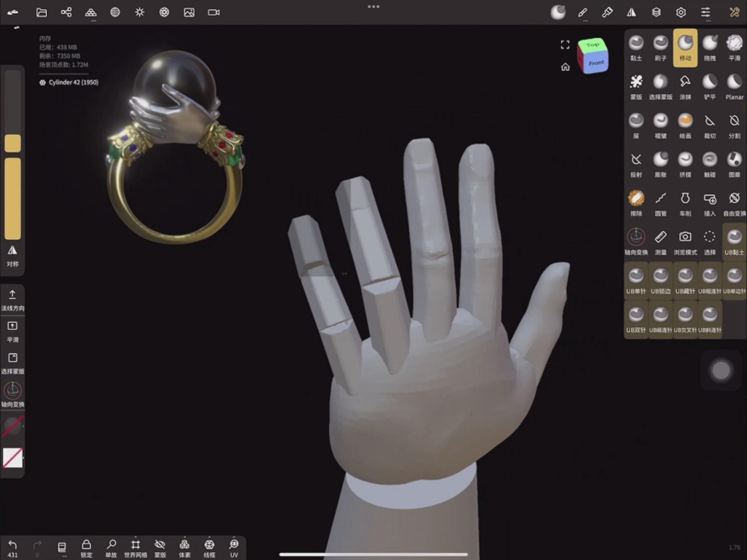Select the 圆管 (Tube) tool
Image resolution: width=747 pixels, height=560 pixels.
pyautogui.click(x=661, y=203)
